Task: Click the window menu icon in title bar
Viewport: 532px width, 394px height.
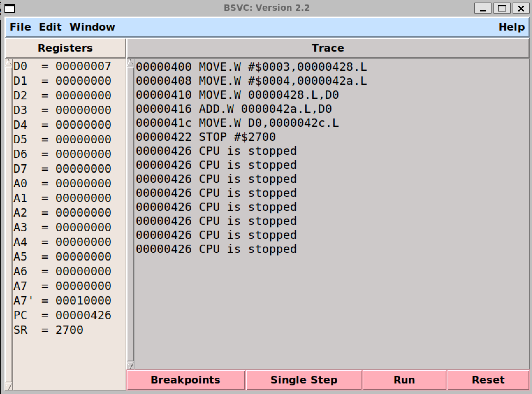Action: (x=9, y=8)
